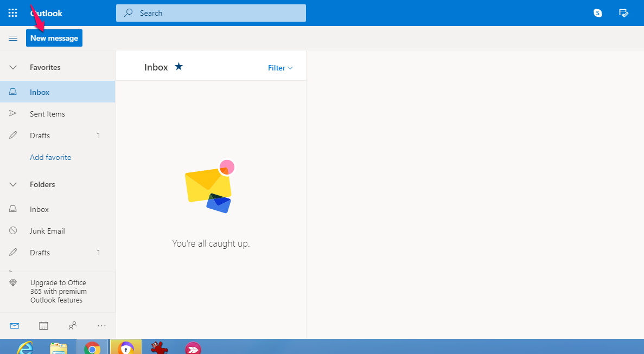Click the Favorites Inbox tray icon
Screen dimensions: 644x354
[x=12, y=92]
